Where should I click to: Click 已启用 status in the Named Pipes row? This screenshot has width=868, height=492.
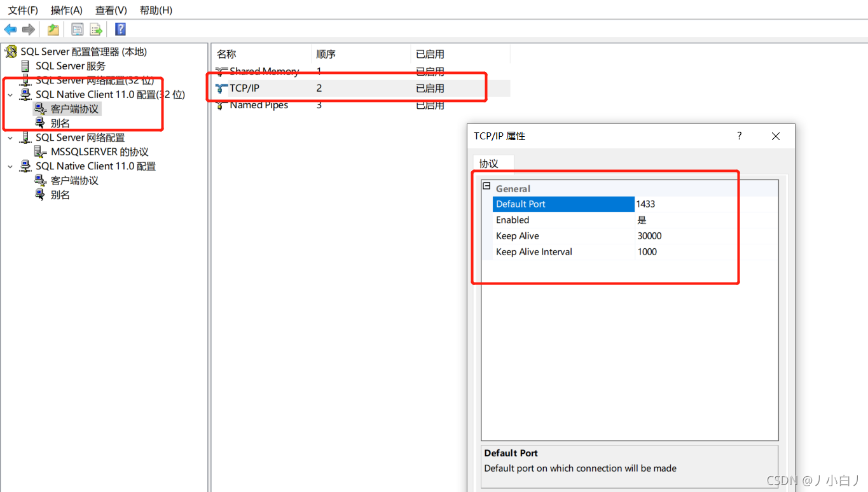click(x=430, y=105)
